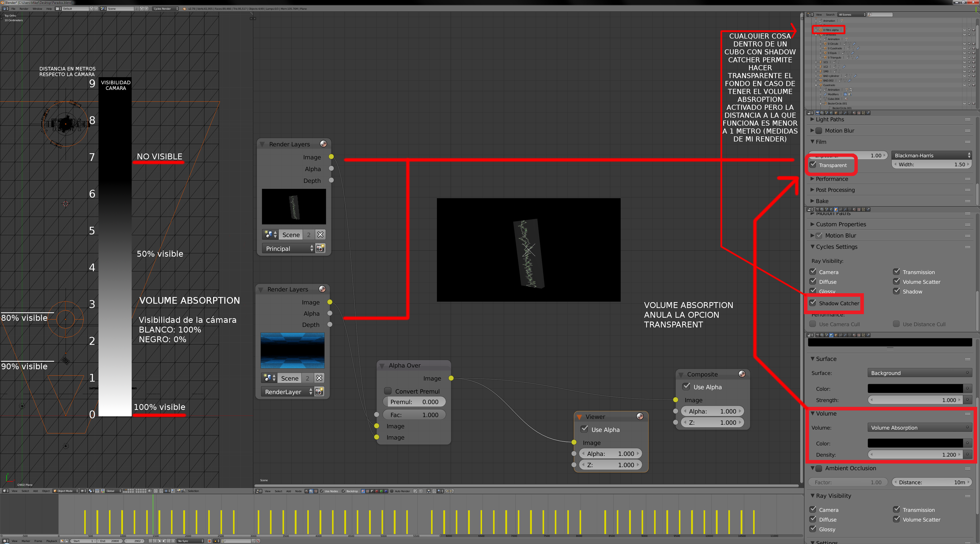This screenshot has height=544, width=980.
Task: Open the Blackman-Harris filter dropdown
Action: [x=931, y=155]
